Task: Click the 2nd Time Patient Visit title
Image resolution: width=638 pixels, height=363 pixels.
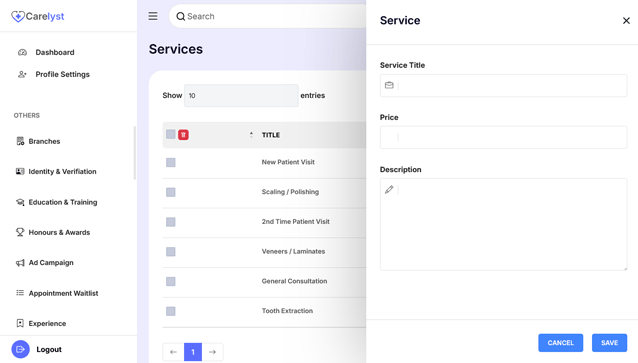Action: 295,221
